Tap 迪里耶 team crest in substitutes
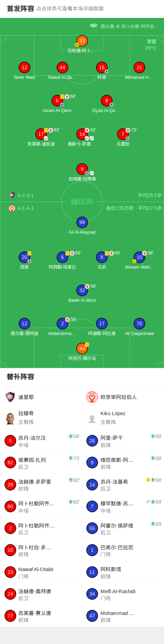 [10, 397]
